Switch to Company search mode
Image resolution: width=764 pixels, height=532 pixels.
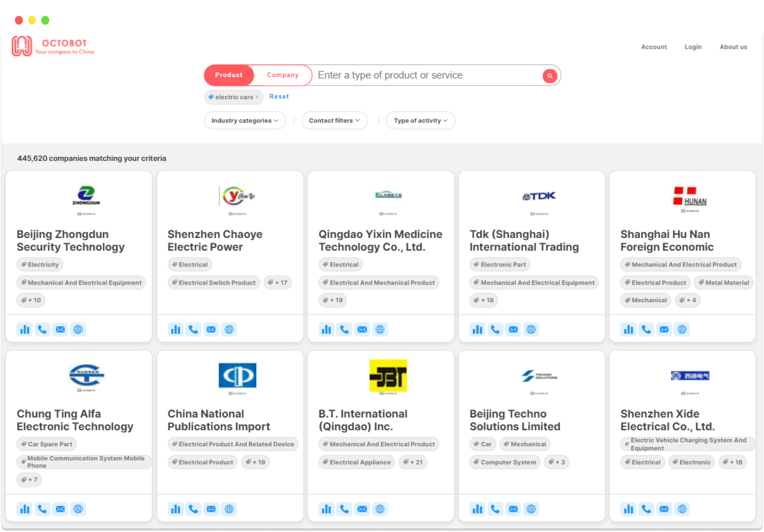[283, 75]
